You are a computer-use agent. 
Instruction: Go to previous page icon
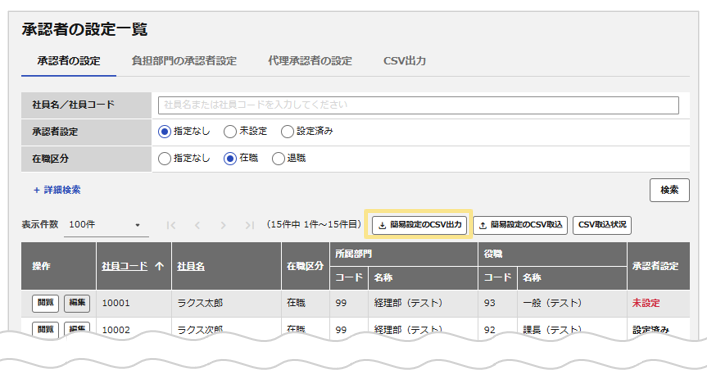(197, 225)
